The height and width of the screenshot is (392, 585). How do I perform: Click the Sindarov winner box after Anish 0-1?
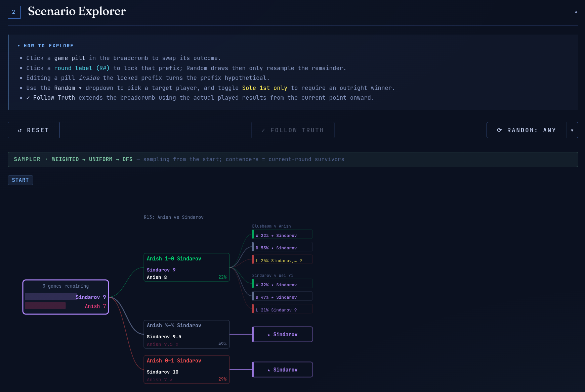click(x=283, y=370)
